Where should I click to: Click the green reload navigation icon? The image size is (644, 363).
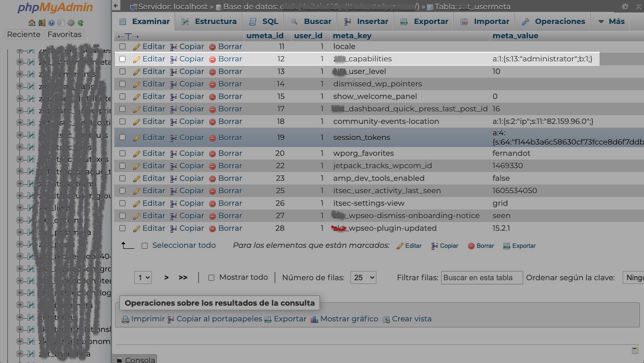pyautogui.click(x=81, y=23)
